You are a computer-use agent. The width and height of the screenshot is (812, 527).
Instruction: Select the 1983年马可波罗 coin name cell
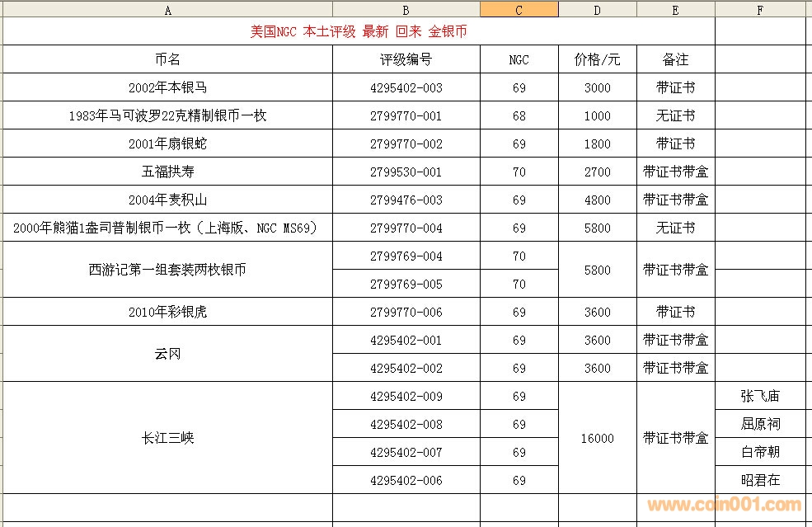point(168,115)
